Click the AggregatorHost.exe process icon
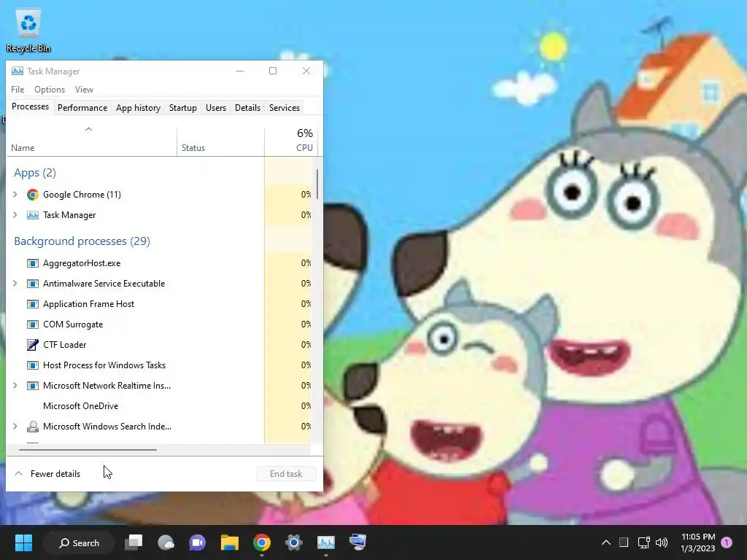The height and width of the screenshot is (560, 747). pos(32,262)
